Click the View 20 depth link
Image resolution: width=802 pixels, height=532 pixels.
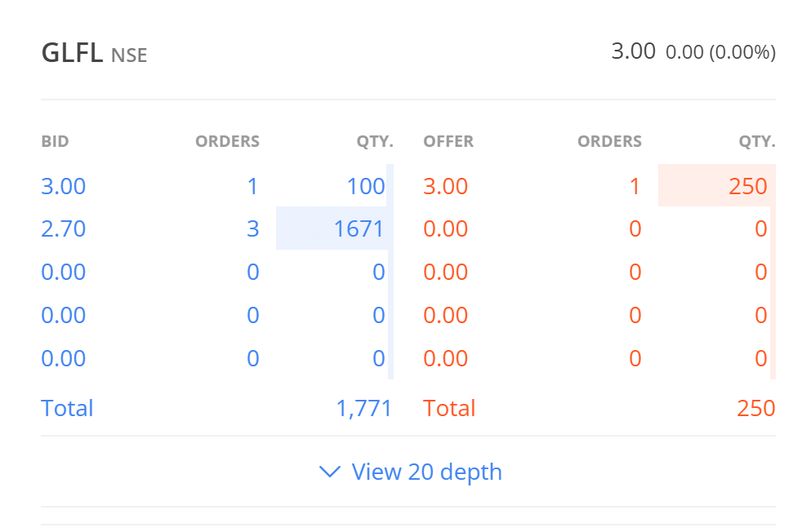426,472
